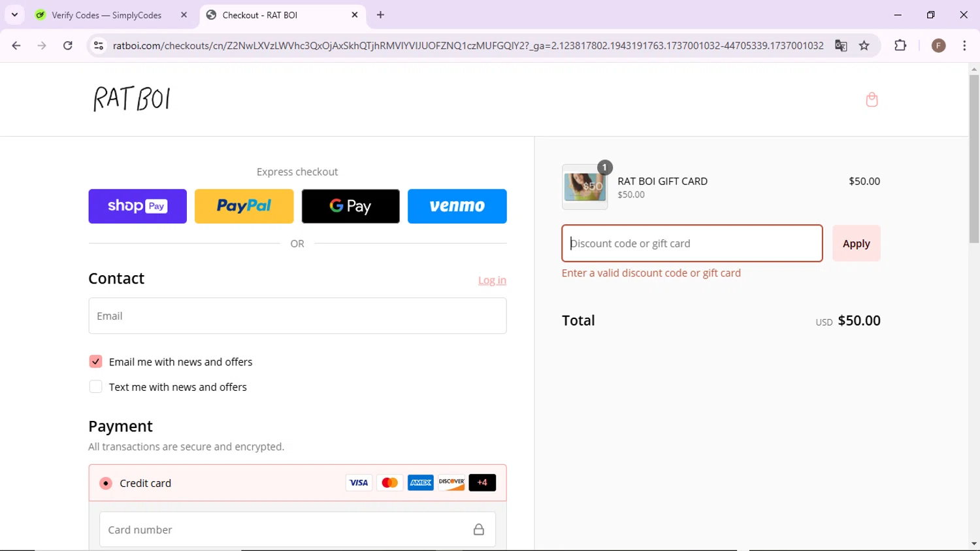The height and width of the screenshot is (551, 980).
Task: Click the browser address bar URL
Action: pos(468,46)
